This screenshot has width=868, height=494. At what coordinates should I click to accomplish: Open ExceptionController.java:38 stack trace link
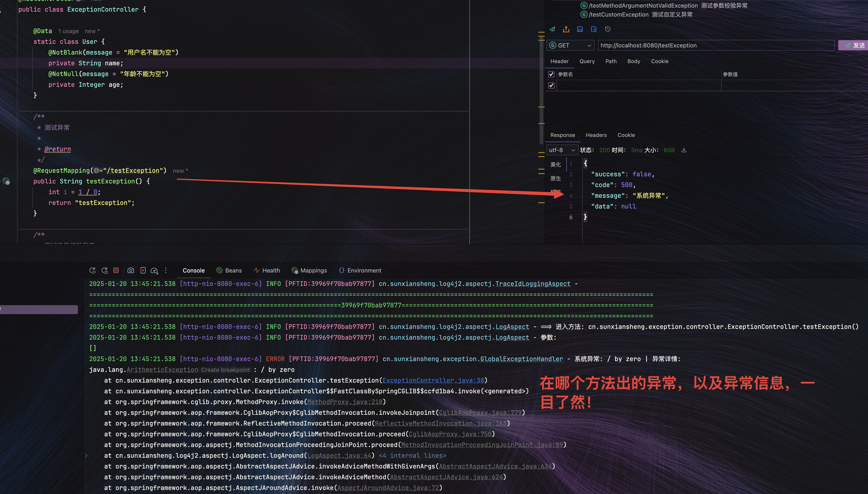coord(433,381)
